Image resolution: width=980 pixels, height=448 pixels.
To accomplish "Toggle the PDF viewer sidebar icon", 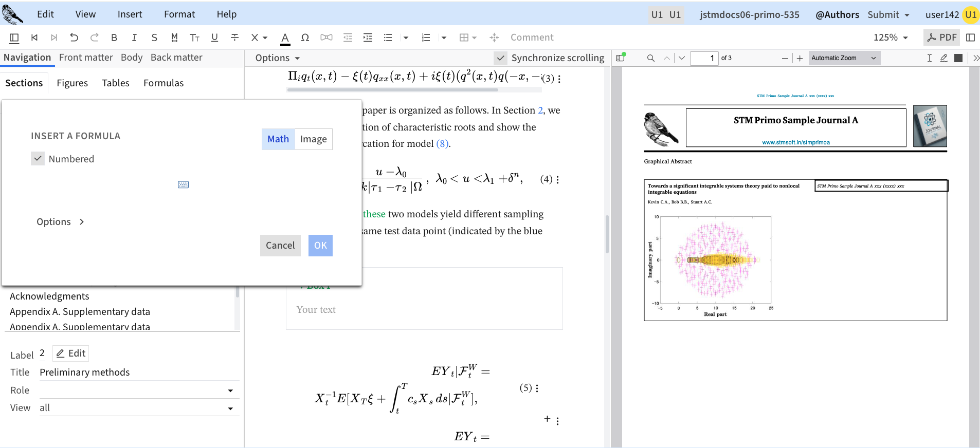I will (621, 58).
